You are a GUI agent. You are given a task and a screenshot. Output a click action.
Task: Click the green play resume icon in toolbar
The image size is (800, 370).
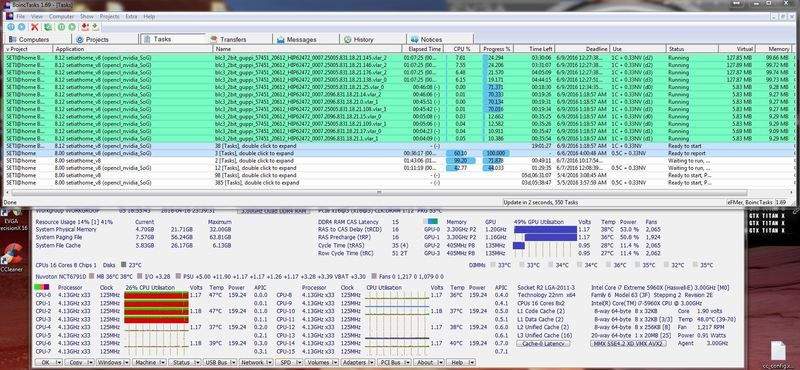(72, 27)
